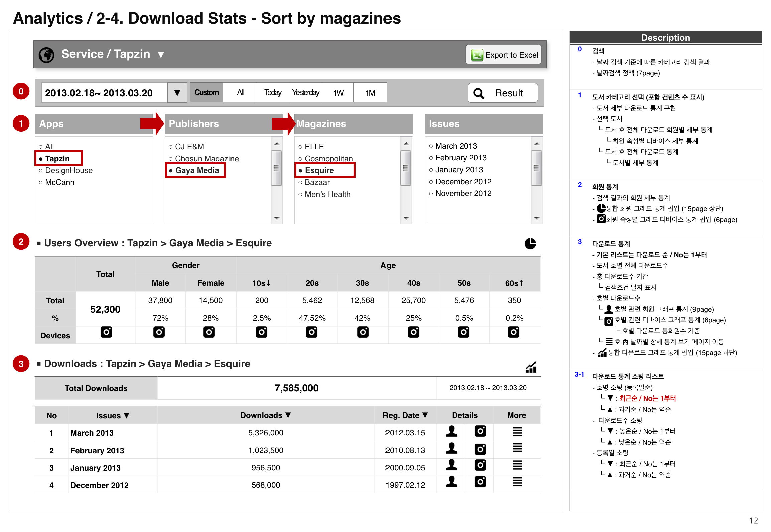Screen dimensions: 771x532
Task: Open member stats icon for March 2013
Action: (452, 431)
